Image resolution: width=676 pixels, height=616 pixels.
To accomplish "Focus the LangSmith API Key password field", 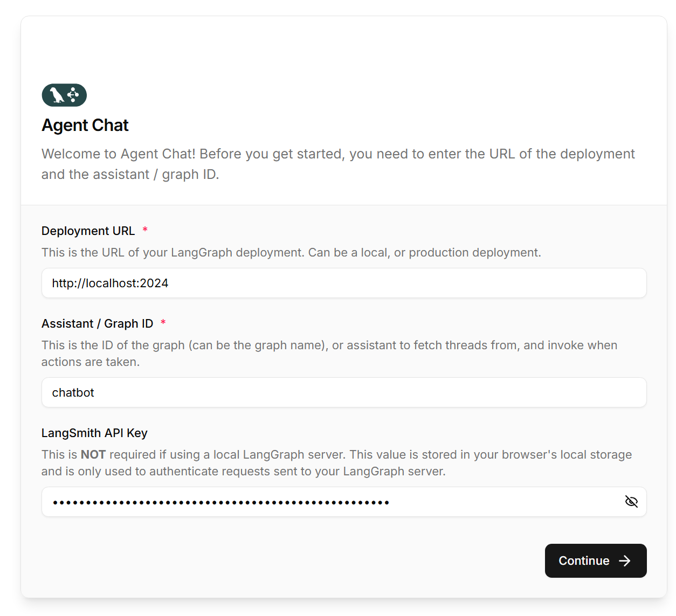I will coord(344,502).
